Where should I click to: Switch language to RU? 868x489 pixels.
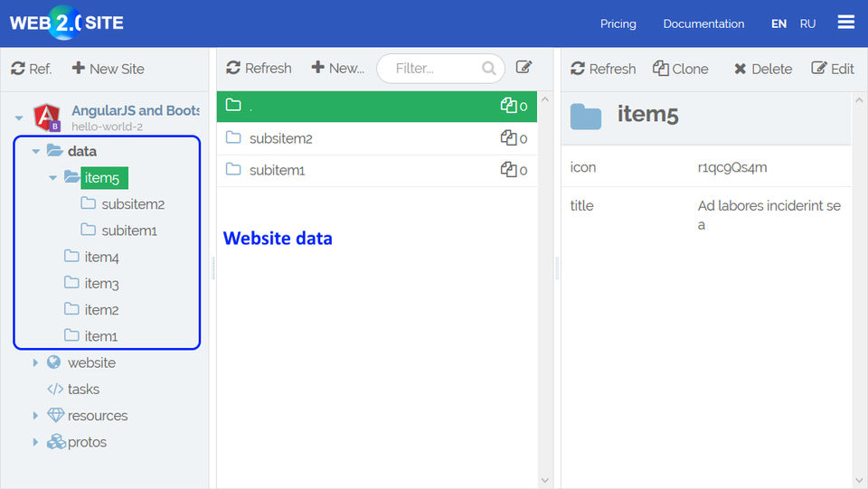point(807,24)
